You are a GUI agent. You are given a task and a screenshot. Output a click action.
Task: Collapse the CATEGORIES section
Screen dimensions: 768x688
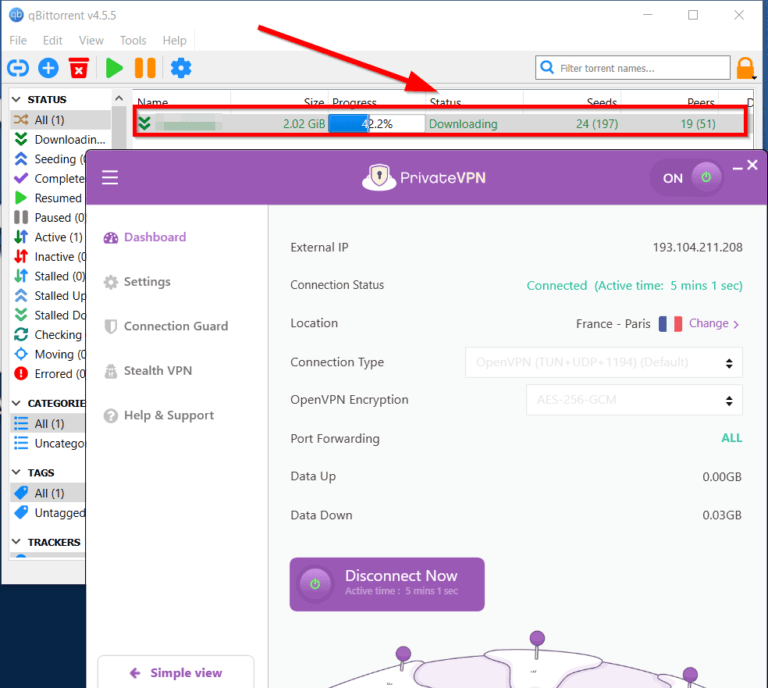tap(16, 403)
